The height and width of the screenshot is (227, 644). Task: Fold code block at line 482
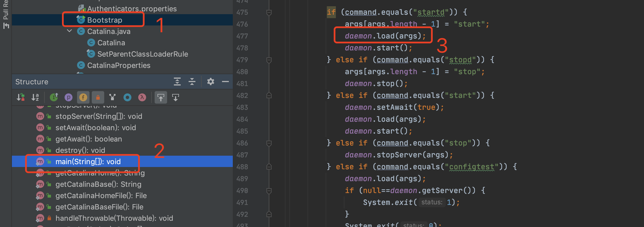point(269,95)
